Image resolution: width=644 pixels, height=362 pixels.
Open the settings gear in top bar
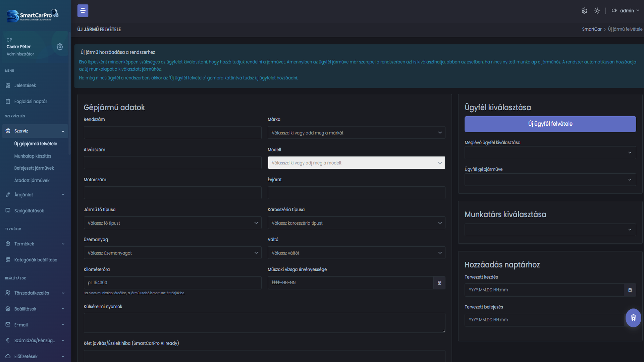(584, 11)
